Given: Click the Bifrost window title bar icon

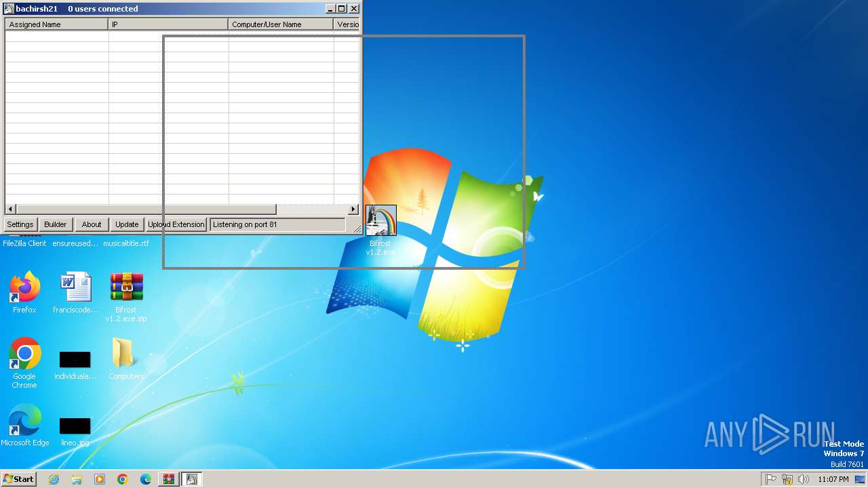Looking at the screenshot, I should pos(9,9).
